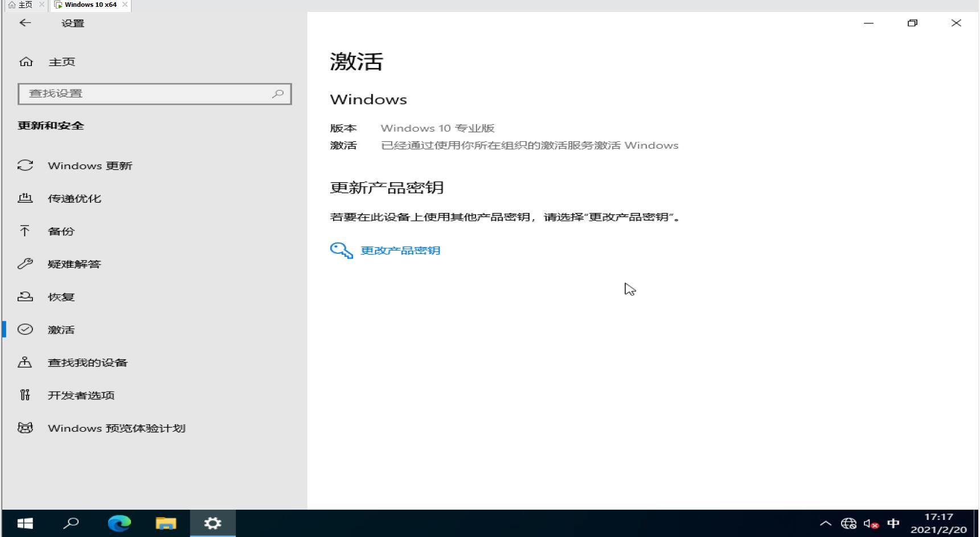Click the muted volume tray icon
This screenshot has height=537, width=980.
871,523
